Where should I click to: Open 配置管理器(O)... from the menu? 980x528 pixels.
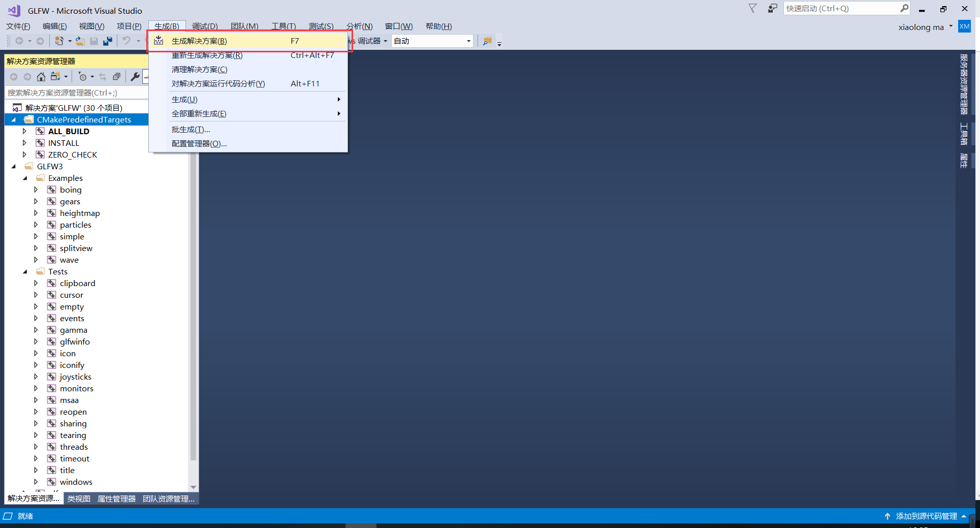248,143
